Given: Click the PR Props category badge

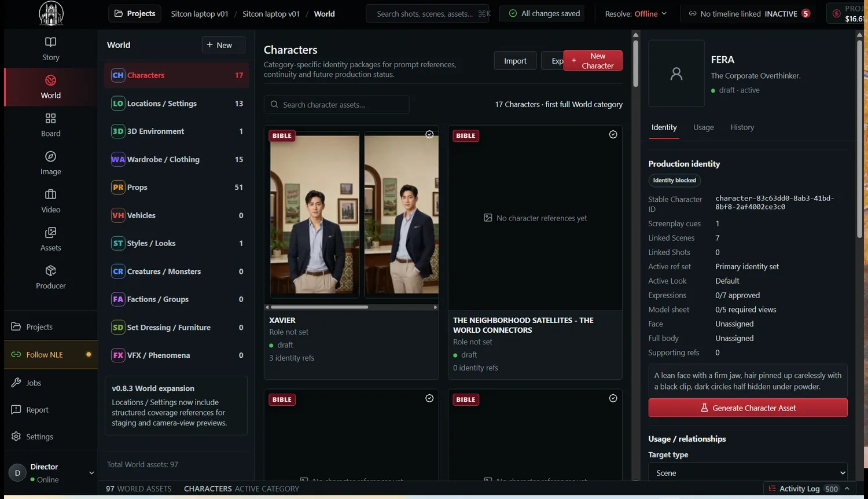Looking at the screenshot, I should [x=118, y=188].
